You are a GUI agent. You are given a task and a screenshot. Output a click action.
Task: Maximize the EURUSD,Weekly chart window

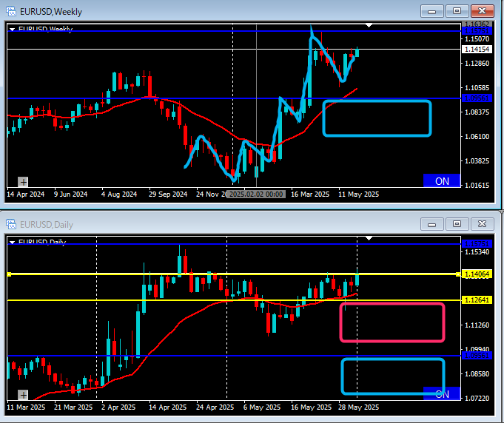pyautogui.click(x=457, y=11)
